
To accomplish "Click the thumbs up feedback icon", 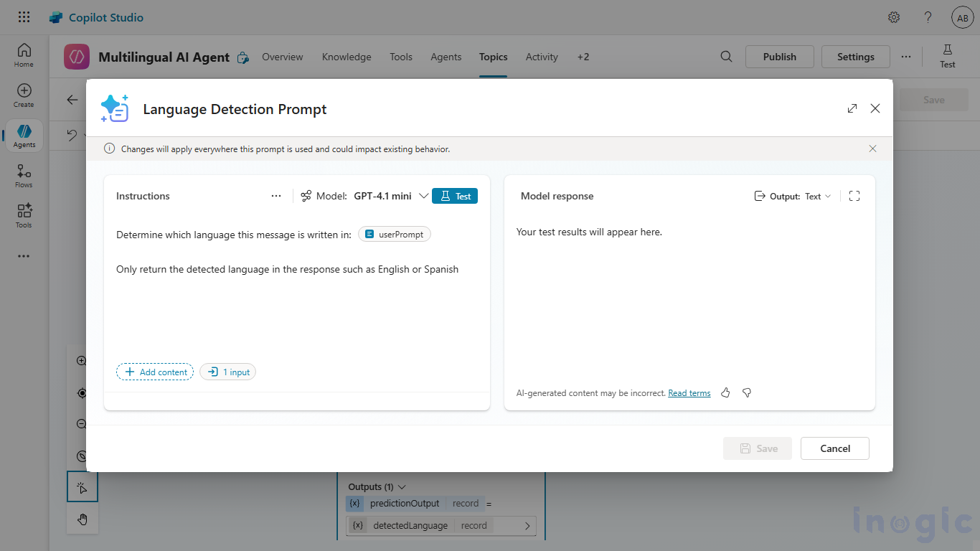I will (x=725, y=393).
